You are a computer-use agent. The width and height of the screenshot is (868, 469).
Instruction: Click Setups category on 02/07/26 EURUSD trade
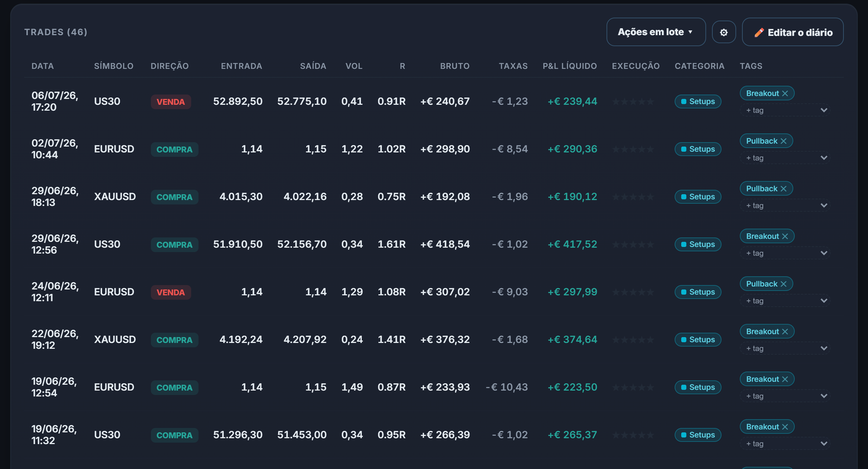click(x=698, y=149)
